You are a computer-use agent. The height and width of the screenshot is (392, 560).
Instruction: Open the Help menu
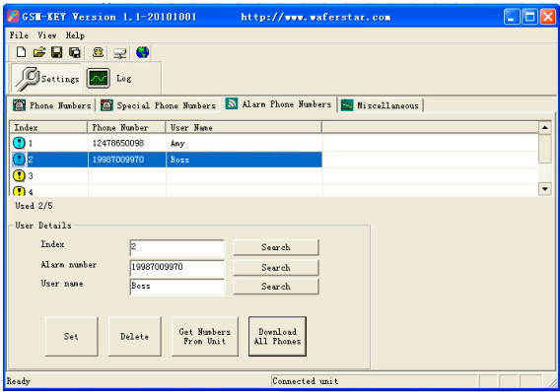(x=75, y=34)
